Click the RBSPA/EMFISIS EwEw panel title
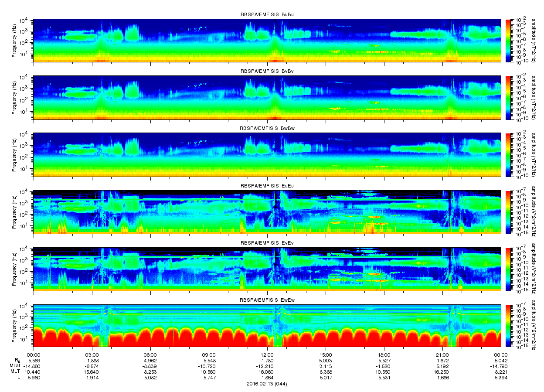 (x=267, y=300)
